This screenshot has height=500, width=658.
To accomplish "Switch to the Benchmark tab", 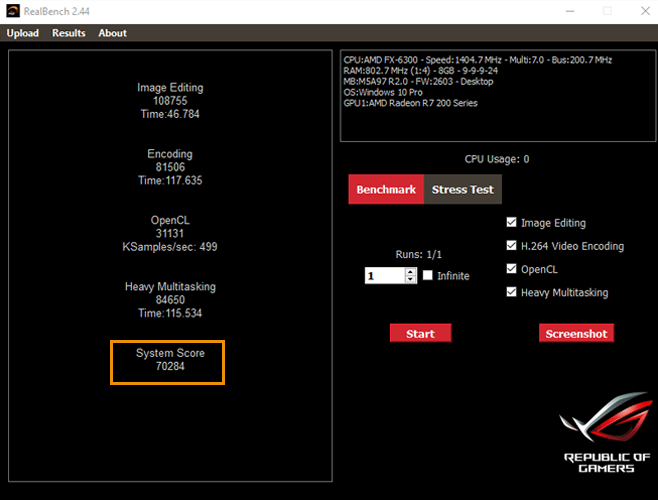I will click(386, 189).
